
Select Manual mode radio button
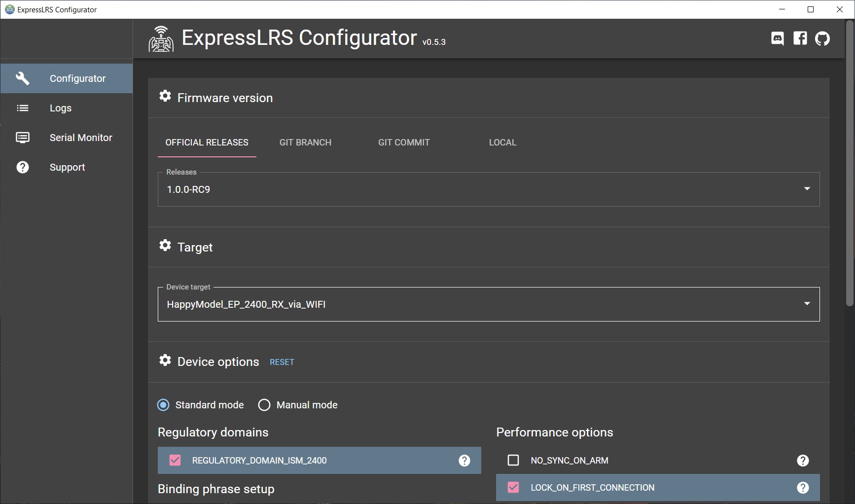[264, 405]
